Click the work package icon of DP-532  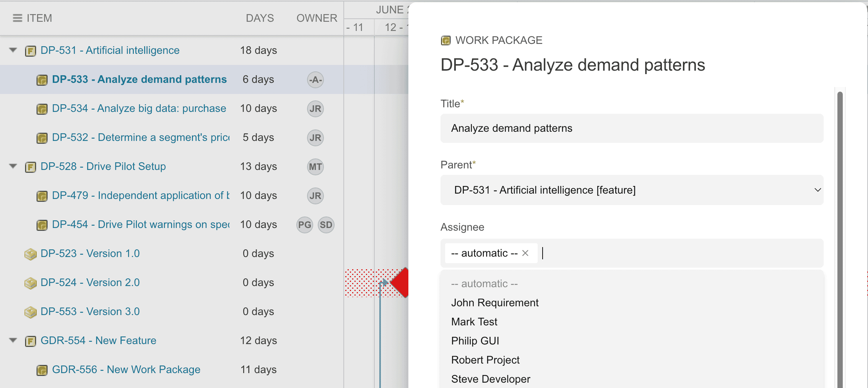pos(42,138)
